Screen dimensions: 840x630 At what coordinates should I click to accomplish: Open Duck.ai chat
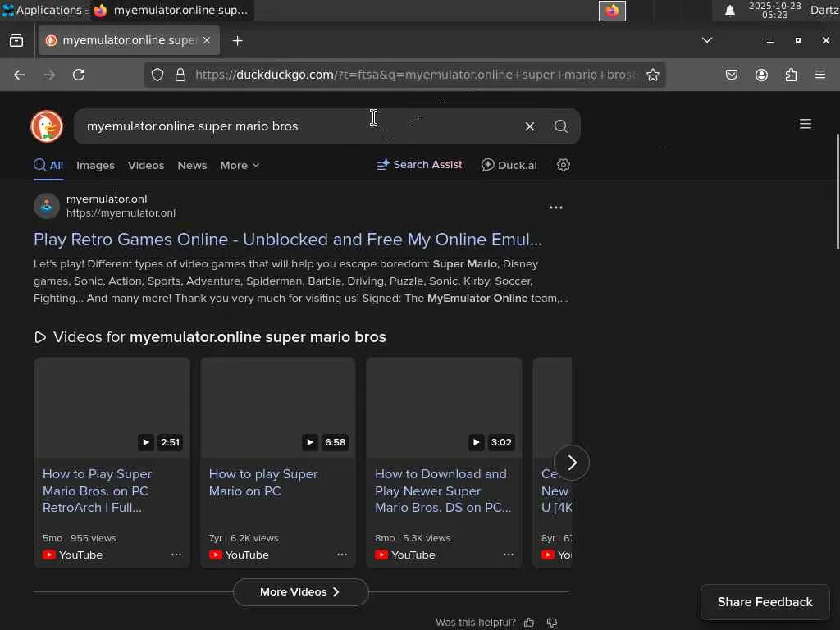coord(509,165)
